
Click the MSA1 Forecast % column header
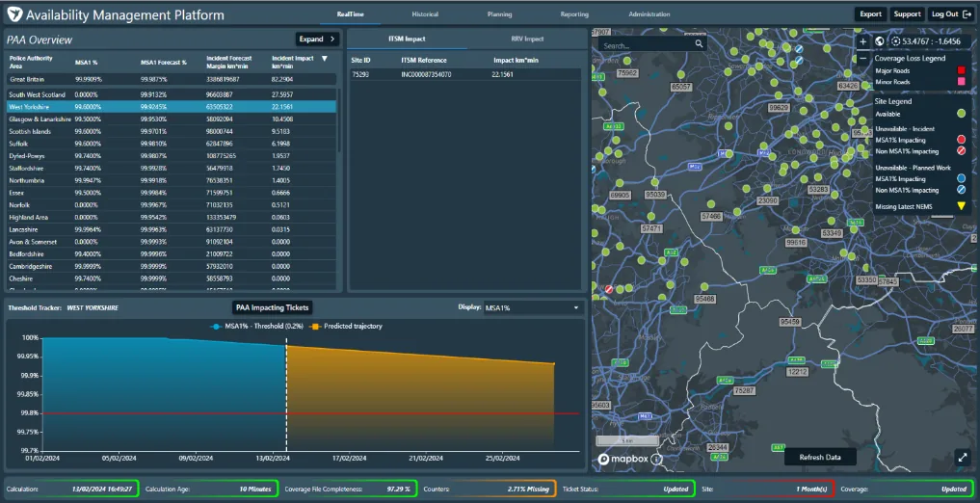[x=164, y=63]
